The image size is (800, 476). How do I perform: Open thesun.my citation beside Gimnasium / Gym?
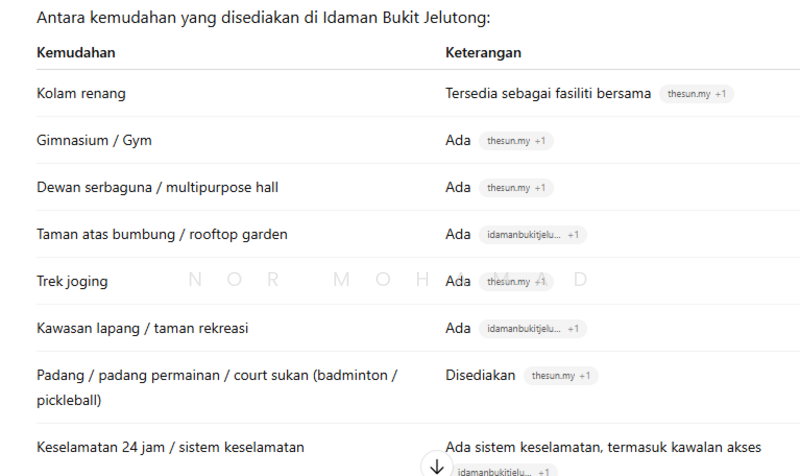pos(516,141)
